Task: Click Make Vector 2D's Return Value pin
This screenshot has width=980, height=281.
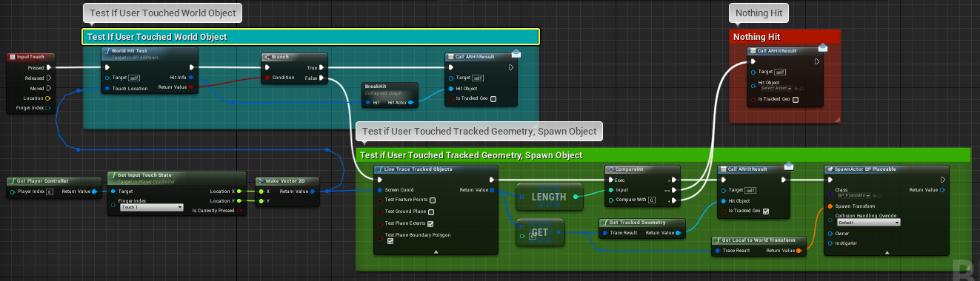Action: tap(313, 191)
